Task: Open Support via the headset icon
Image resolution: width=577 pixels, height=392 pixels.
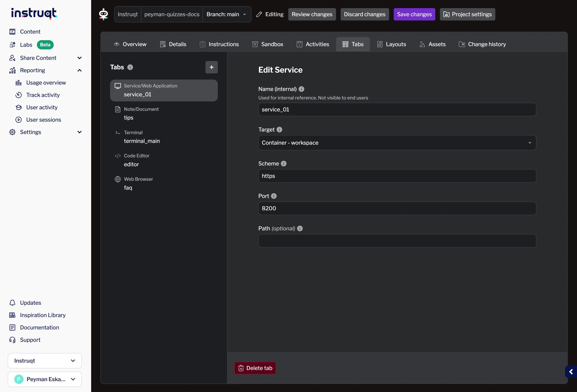Action: (x=12, y=340)
